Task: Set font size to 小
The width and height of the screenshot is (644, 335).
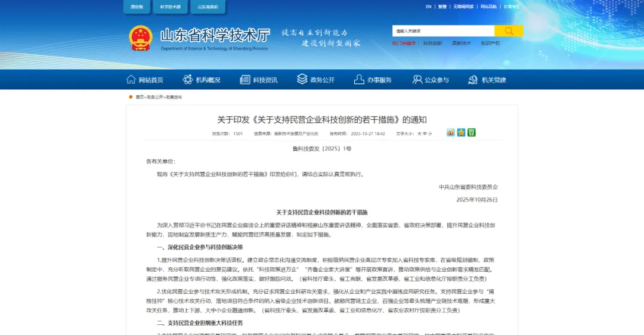Action: [x=430, y=134]
